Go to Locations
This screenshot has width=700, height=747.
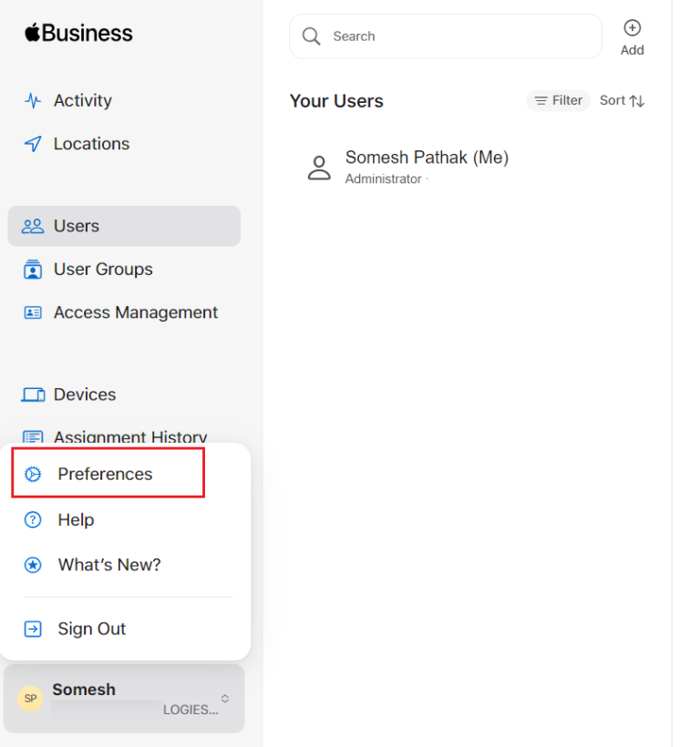pos(91,144)
